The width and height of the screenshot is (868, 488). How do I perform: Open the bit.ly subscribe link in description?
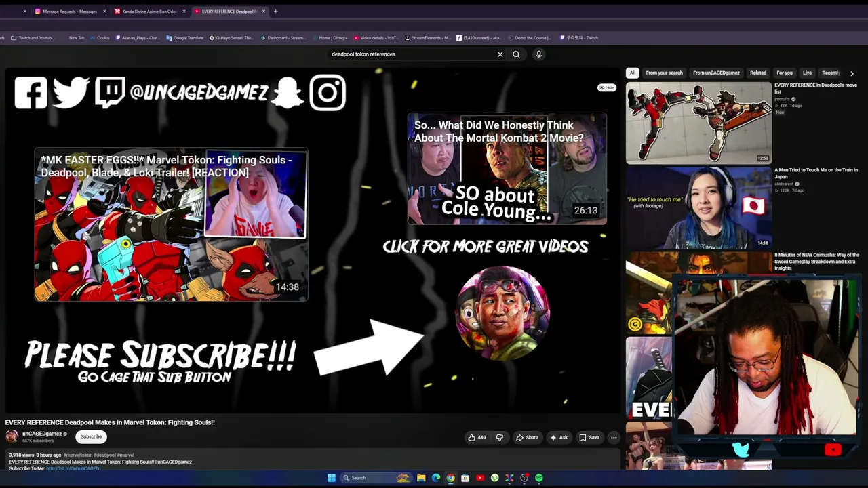click(x=73, y=468)
